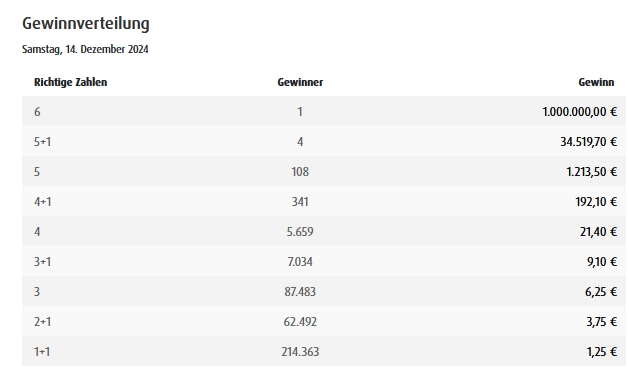Select the 34.519,70 € prize amount
This screenshot has width=629, height=377.
[588, 142]
